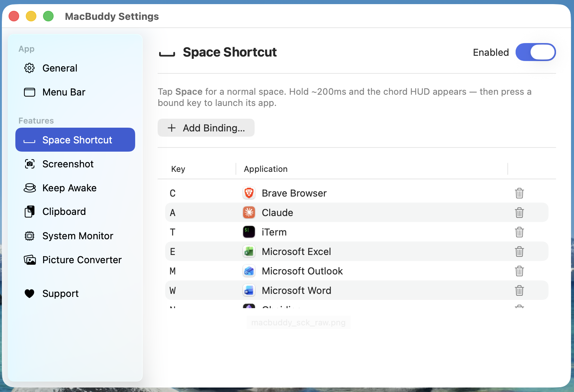This screenshot has width=574, height=392.
Task: Click the Support heart icon
Action: coord(30,294)
